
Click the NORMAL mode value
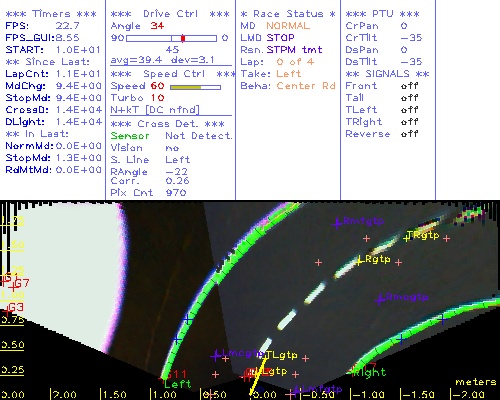tap(288, 26)
